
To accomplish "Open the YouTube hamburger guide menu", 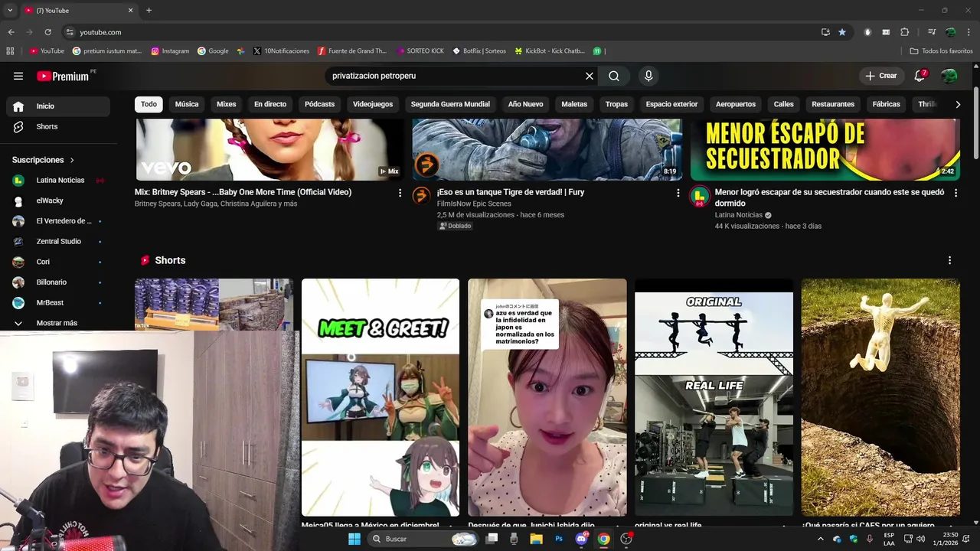I will coord(18,76).
